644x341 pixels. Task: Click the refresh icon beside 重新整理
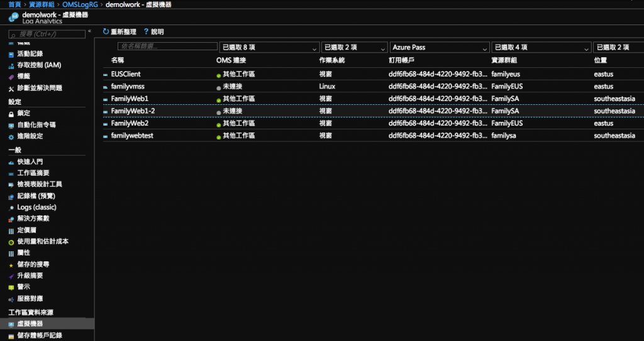[106, 31]
